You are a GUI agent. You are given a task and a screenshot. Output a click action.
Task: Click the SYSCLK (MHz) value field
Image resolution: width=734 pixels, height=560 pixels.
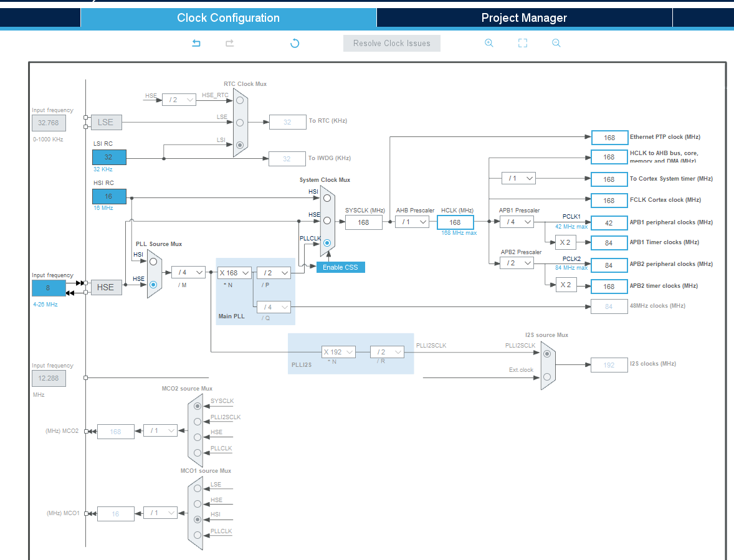[x=364, y=222]
